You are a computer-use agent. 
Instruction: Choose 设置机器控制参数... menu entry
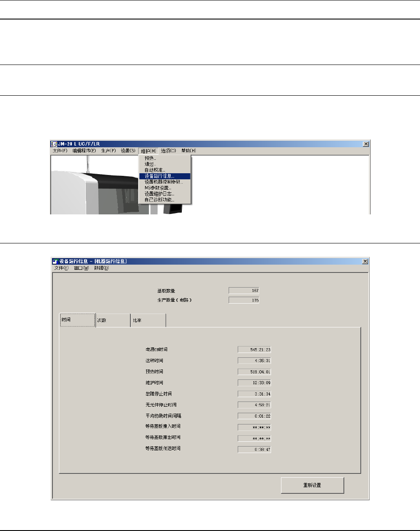pos(165,182)
